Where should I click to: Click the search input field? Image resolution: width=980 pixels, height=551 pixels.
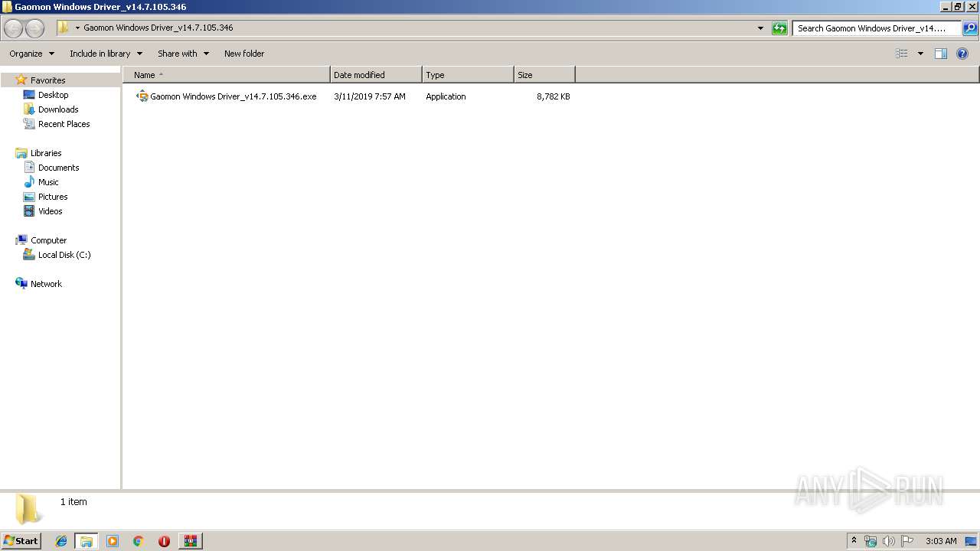pyautogui.click(x=877, y=28)
